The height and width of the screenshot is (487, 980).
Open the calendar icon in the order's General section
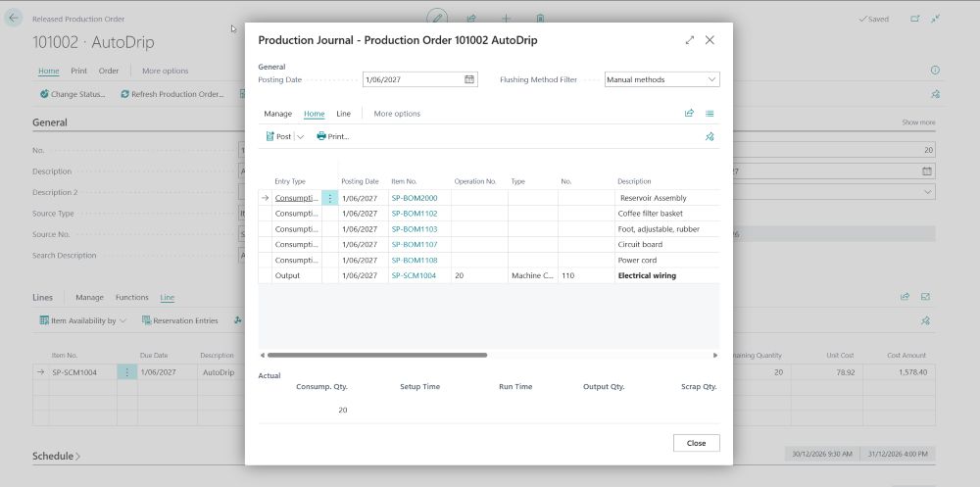(927, 171)
